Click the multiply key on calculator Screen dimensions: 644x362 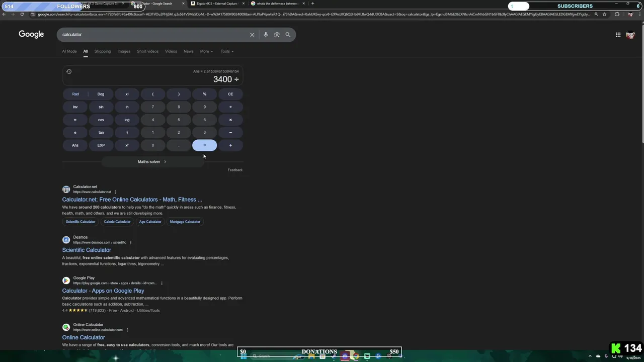[230, 120]
